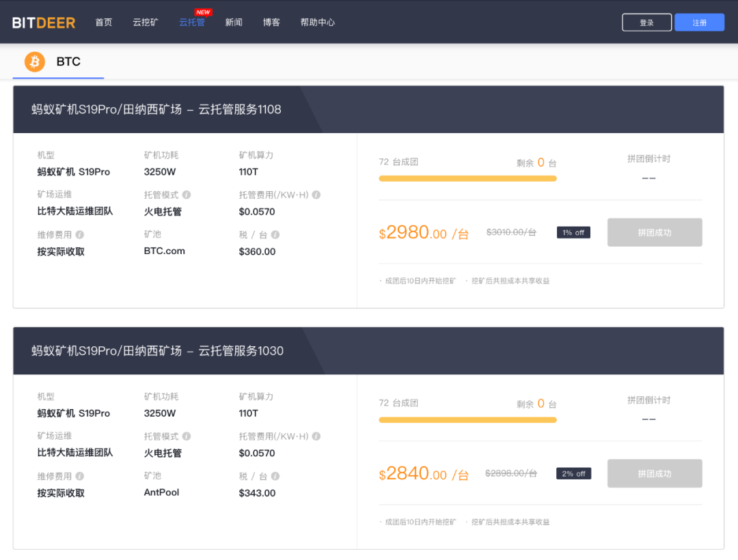This screenshot has height=560, width=738.
Task: Click the 1% off badge
Action: pos(573,232)
